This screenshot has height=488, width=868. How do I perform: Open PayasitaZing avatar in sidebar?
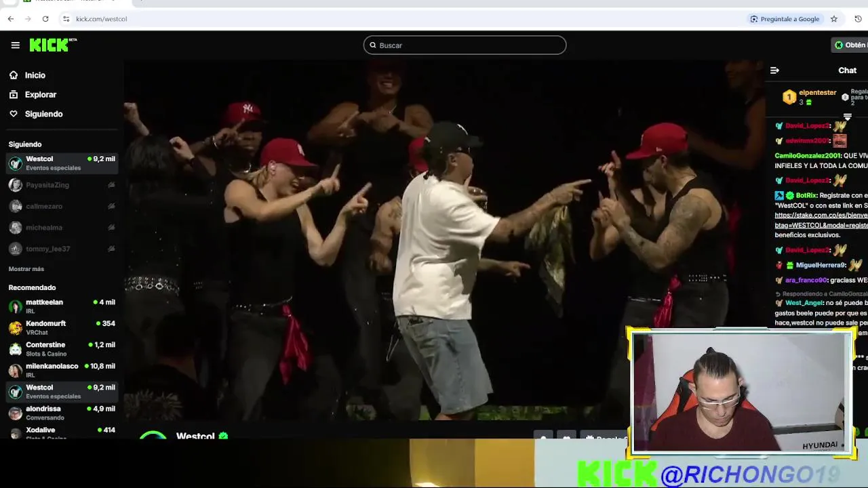coord(15,185)
